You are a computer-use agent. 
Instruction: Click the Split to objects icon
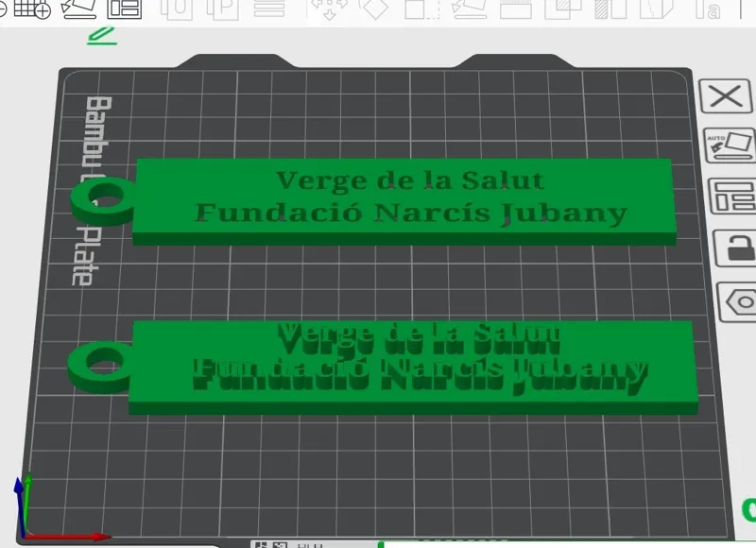tap(177, 9)
